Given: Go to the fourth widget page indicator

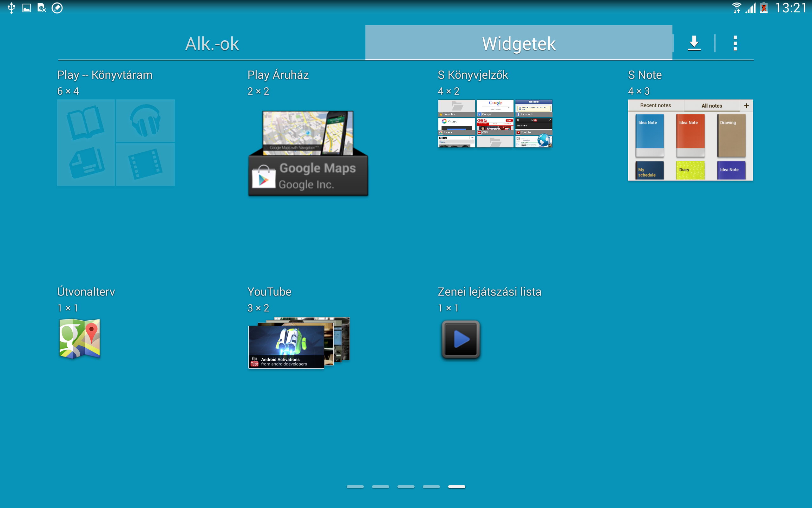Looking at the screenshot, I should (x=431, y=486).
